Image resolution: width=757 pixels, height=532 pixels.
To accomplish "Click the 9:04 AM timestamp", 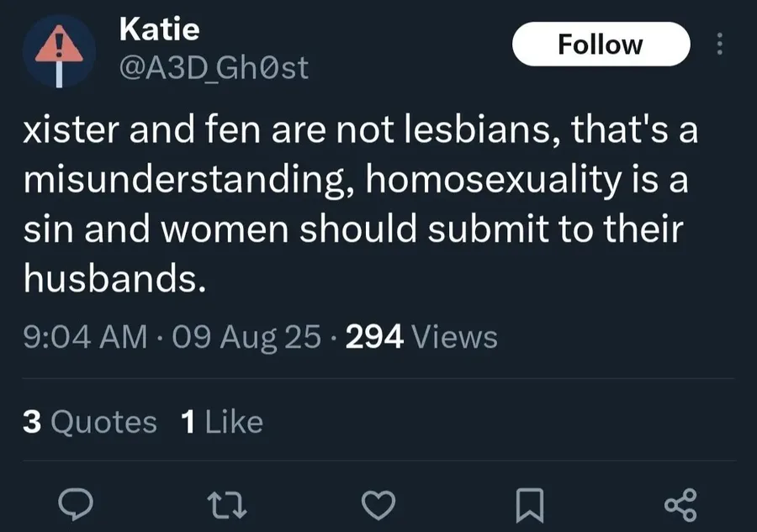I will click(x=85, y=337).
